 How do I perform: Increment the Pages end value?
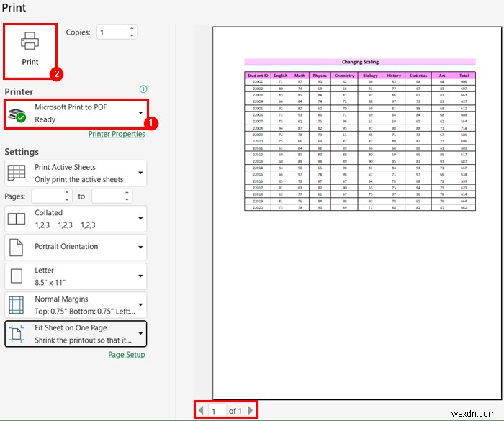(x=127, y=192)
